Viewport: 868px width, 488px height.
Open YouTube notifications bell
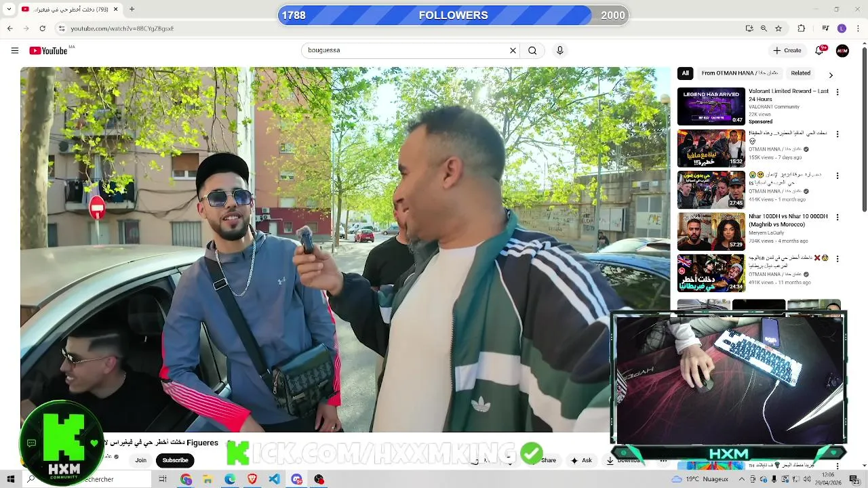pyautogui.click(x=819, y=50)
